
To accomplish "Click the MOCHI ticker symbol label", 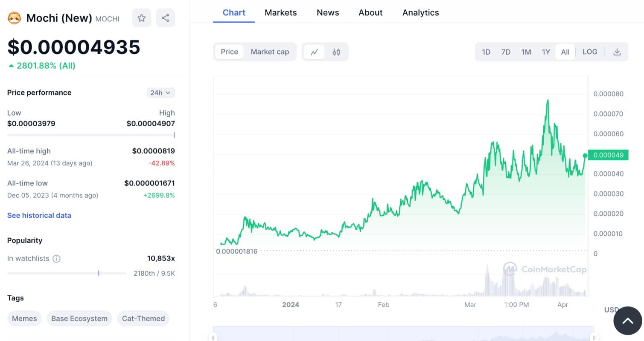I will (x=107, y=19).
